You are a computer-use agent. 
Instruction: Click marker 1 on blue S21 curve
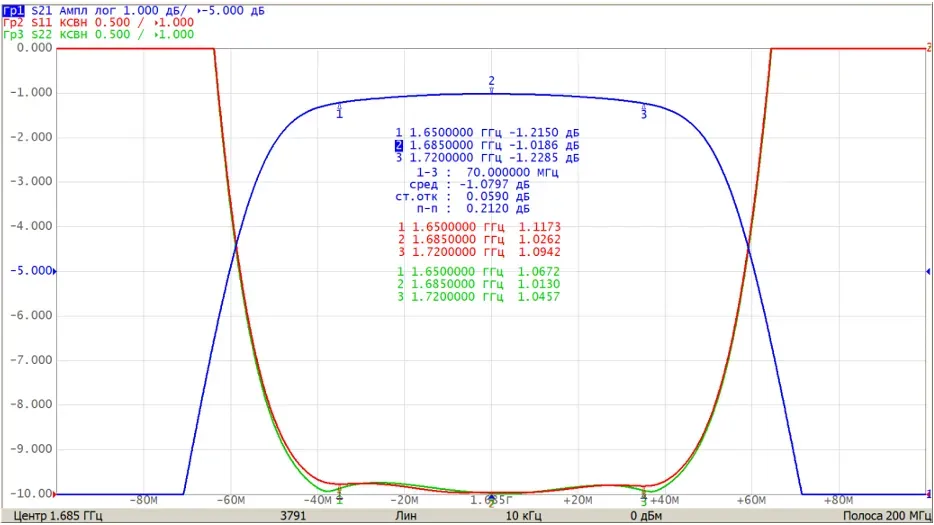(340, 111)
